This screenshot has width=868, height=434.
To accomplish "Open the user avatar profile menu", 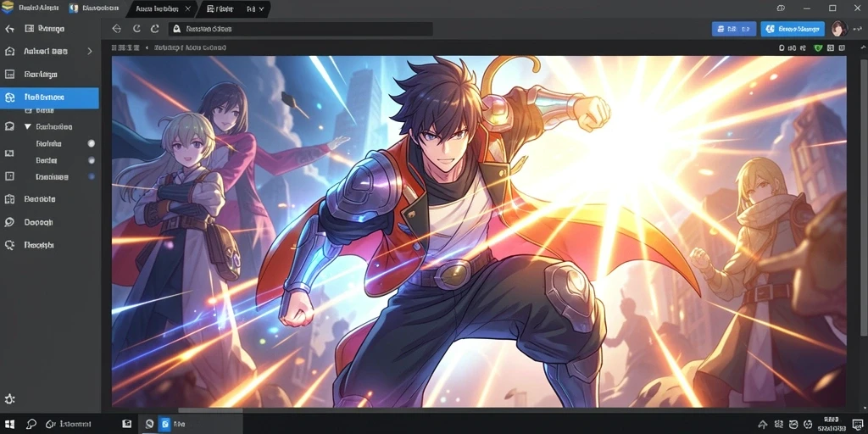I will (x=838, y=29).
